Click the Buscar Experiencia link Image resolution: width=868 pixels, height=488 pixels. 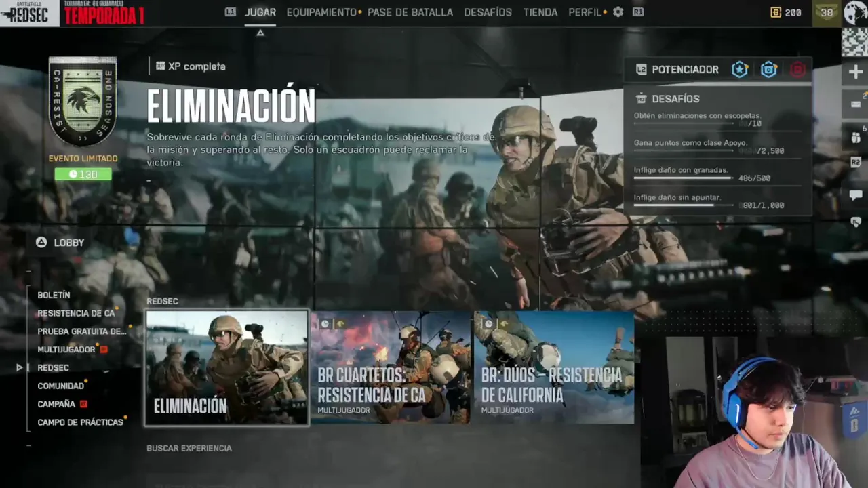coord(189,448)
